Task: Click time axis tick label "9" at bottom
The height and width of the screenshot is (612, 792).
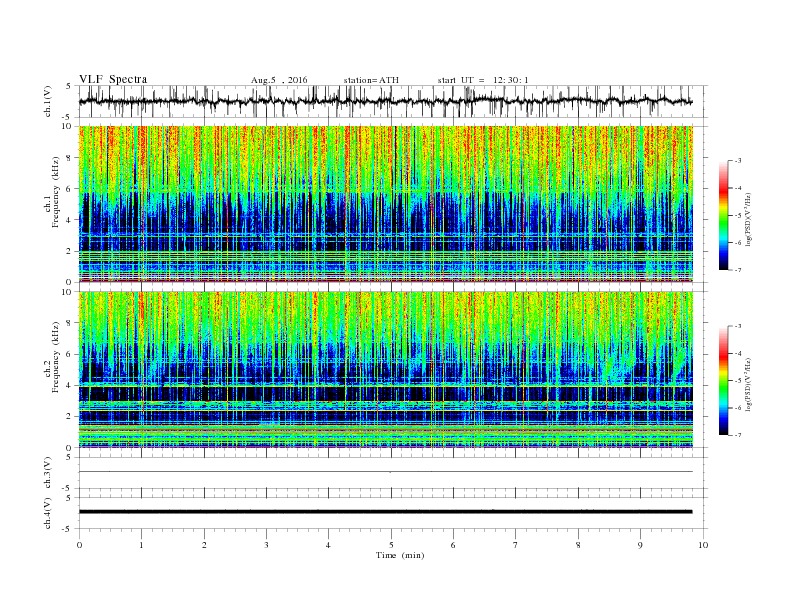Action: [x=640, y=545]
